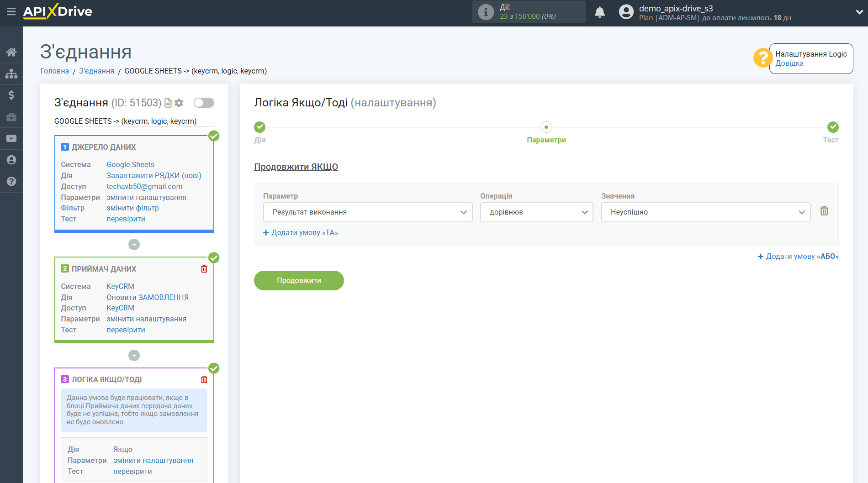Click the connection ID 51503 text
The height and width of the screenshot is (483, 868).
[x=136, y=103]
